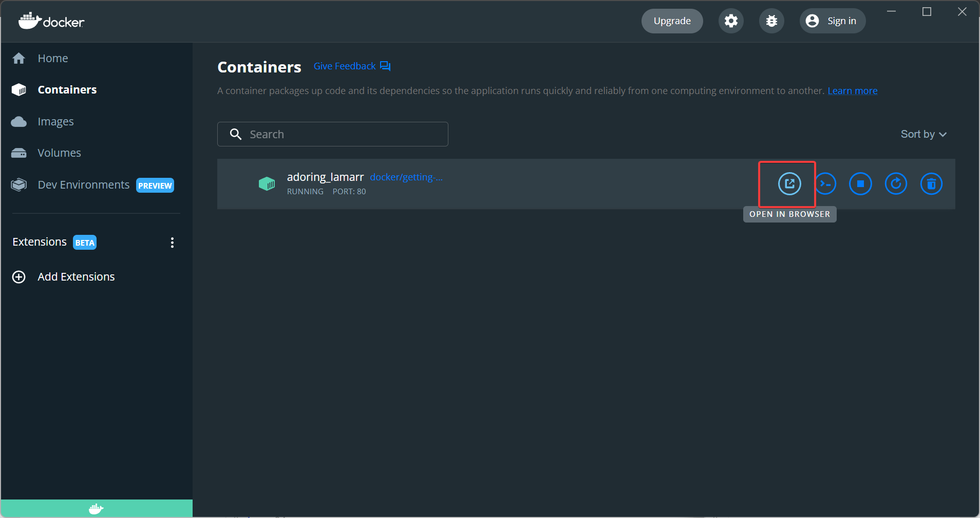
Task: Go to Home in sidebar
Action: [52, 59]
